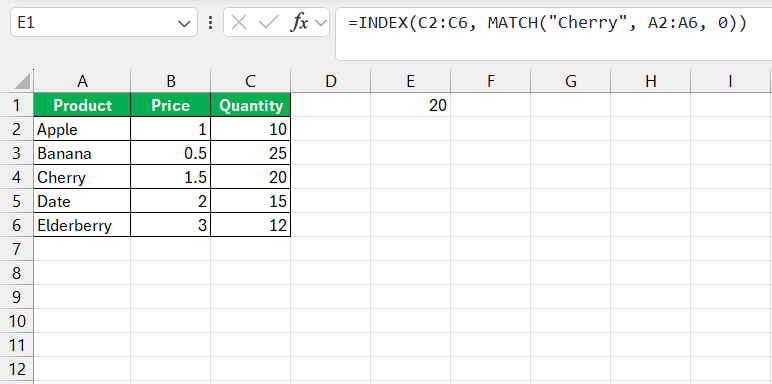The height and width of the screenshot is (384, 772).
Task: Select row 10 header
Action: click(17, 321)
